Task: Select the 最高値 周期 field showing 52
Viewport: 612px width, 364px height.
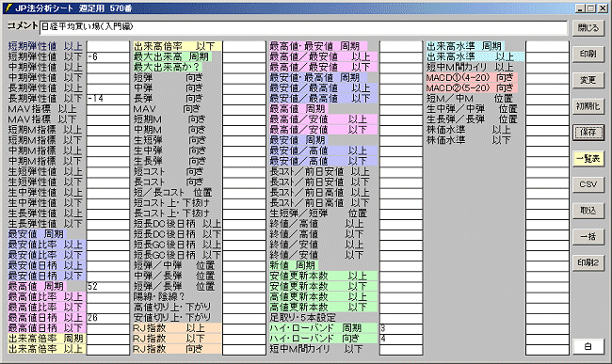Action: [108, 287]
